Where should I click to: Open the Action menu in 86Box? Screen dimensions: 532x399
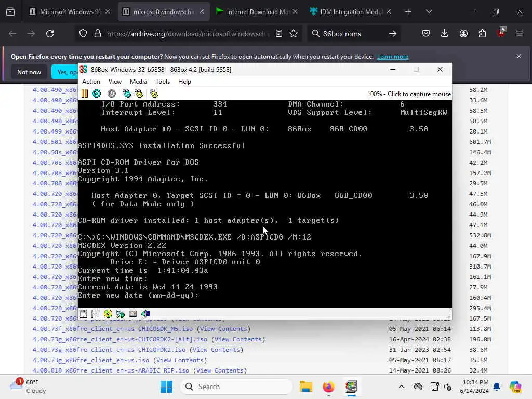[x=91, y=82]
